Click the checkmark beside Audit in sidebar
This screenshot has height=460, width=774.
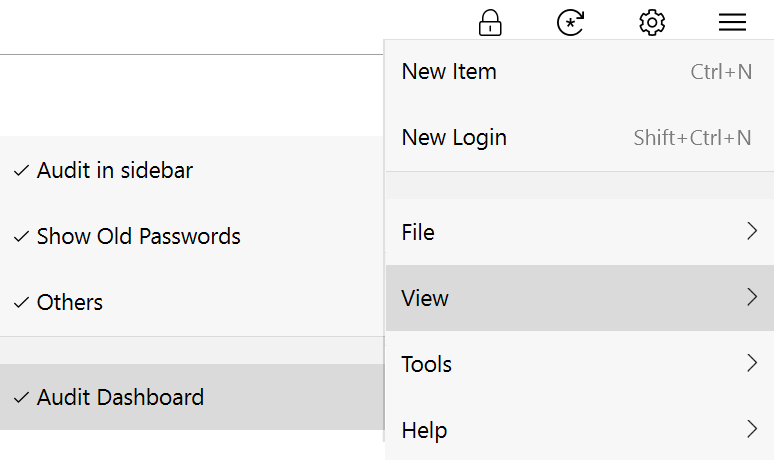pos(21,171)
